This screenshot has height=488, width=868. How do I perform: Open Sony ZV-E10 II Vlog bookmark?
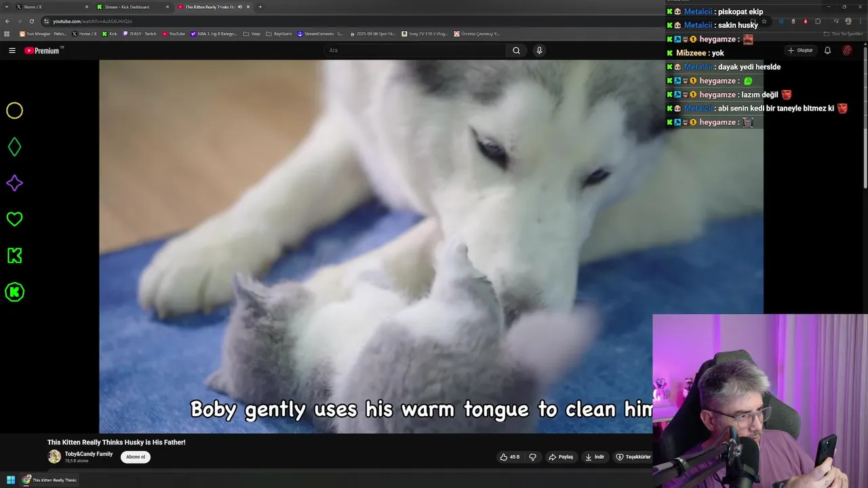coord(425,33)
